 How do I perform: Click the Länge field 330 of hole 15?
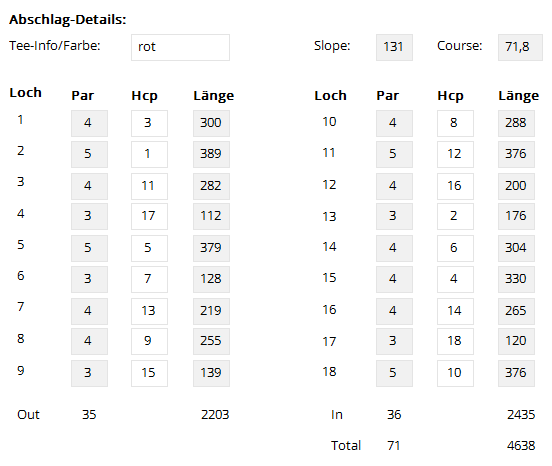click(x=516, y=279)
